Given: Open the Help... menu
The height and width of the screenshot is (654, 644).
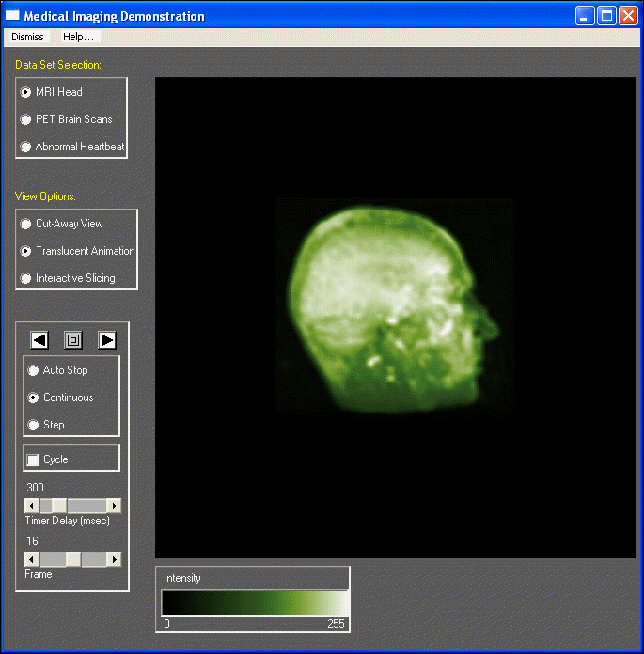Looking at the screenshot, I should tap(78, 37).
